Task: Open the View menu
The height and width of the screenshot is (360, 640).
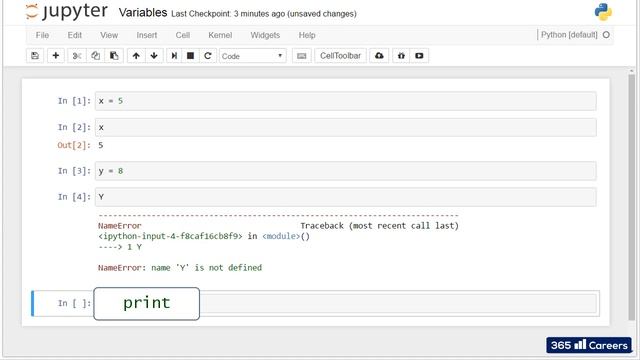Action: click(x=109, y=35)
